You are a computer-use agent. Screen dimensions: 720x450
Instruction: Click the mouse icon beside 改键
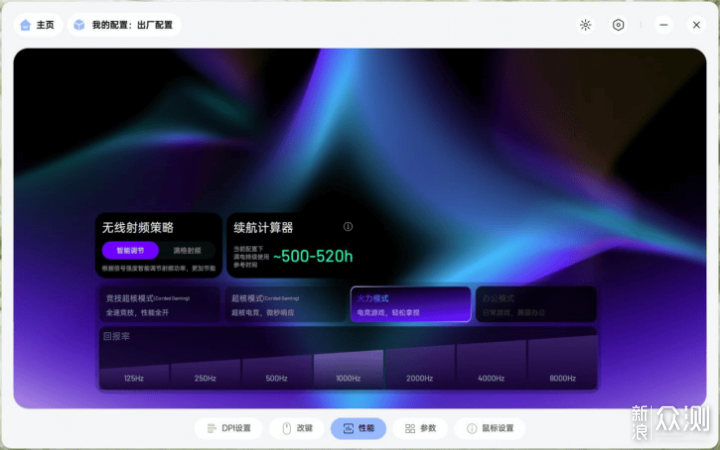[x=287, y=428]
